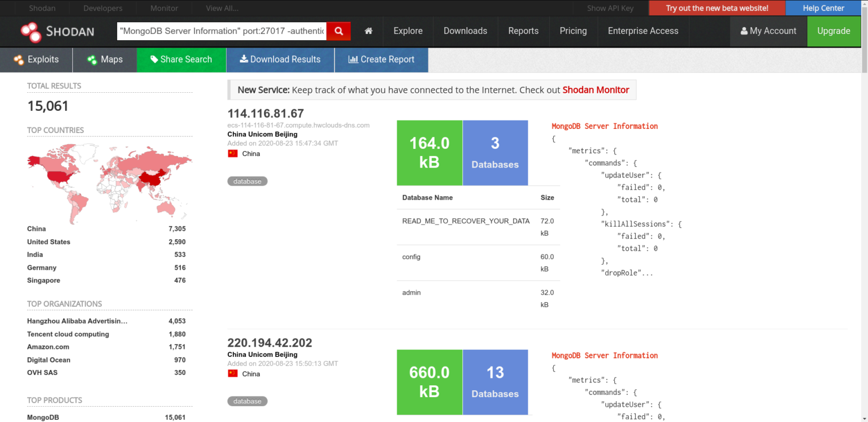Click Try out the new beta website
The height and width of the screenshot is (422, 868).
tap(717, 8)
